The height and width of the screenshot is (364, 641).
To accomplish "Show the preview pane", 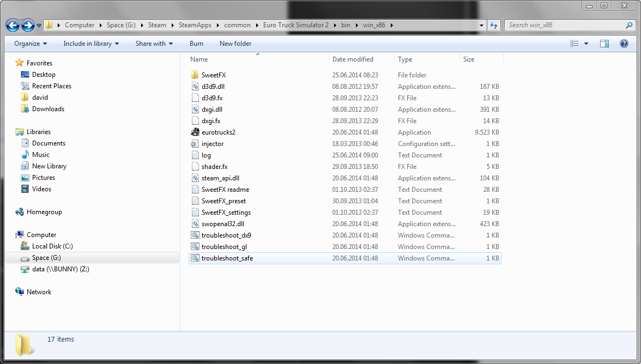I will coord(604,43).
